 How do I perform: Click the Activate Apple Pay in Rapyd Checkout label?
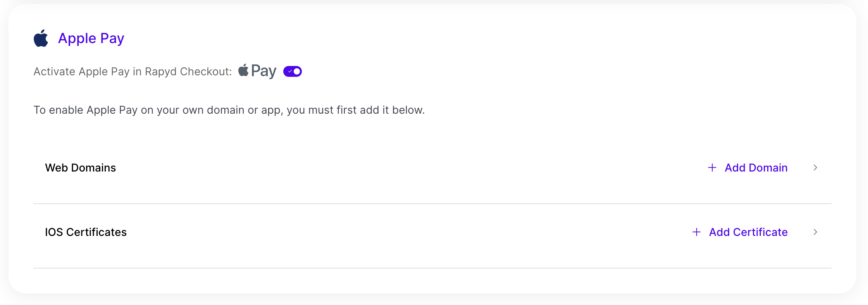pos(132,72)
